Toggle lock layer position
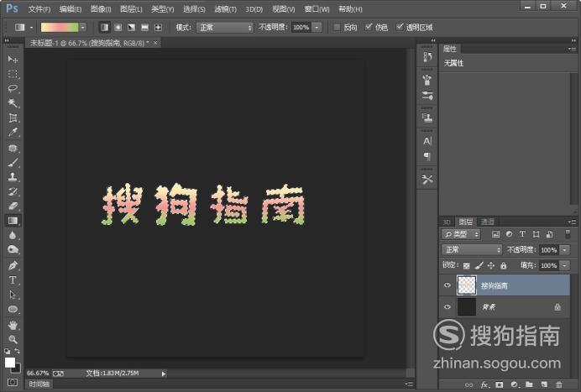The height and width of the screenshot is (392, 581). coord(491,265)
